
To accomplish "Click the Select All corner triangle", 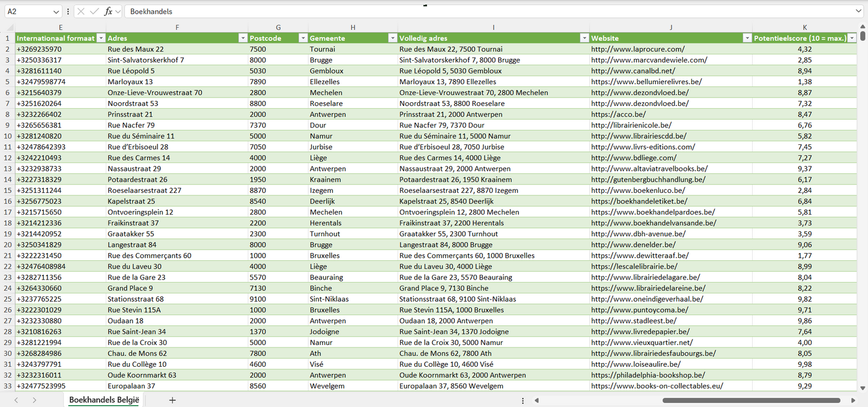I will [10, 28].
